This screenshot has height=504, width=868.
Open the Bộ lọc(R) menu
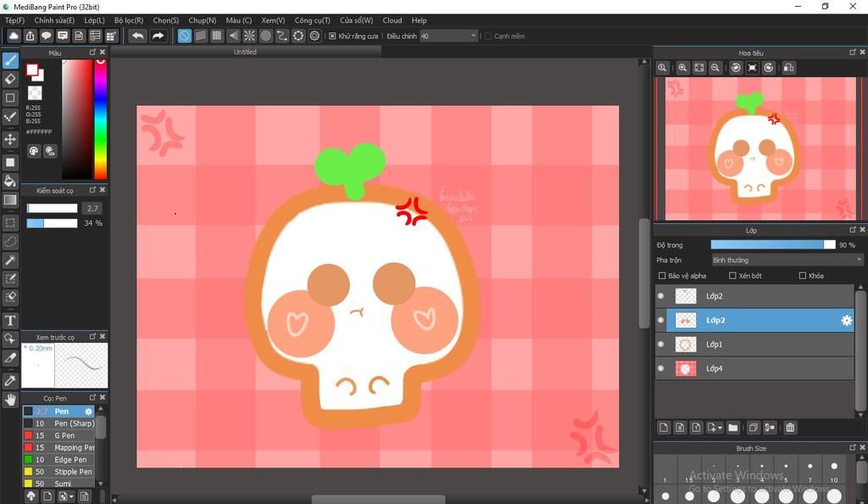pos(129,20)
